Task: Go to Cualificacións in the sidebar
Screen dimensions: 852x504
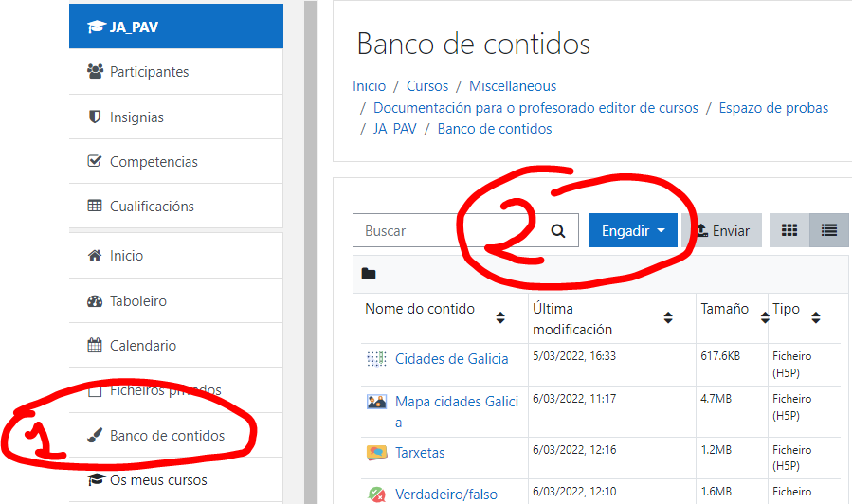Action: coord(152,207)
